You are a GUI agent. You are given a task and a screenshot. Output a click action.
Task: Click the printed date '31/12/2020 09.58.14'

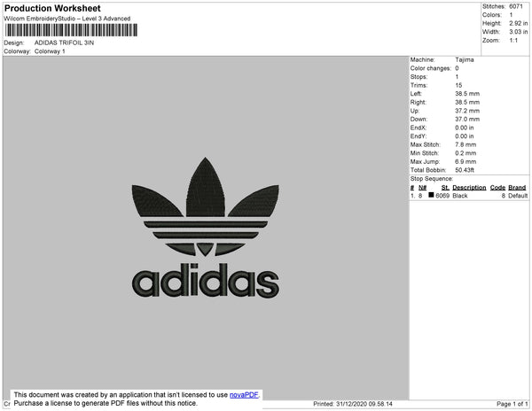(364, 404)
